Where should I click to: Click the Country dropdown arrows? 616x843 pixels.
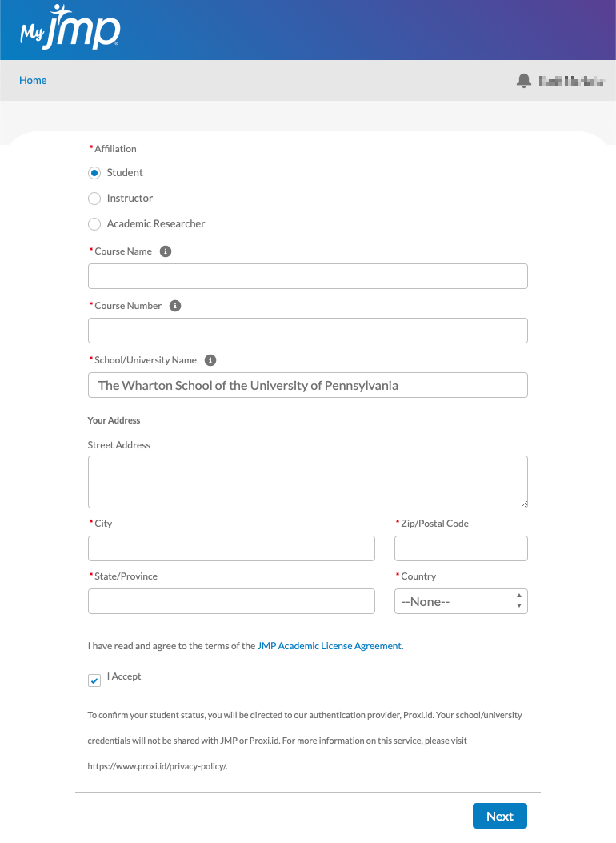tap(518, 601)
